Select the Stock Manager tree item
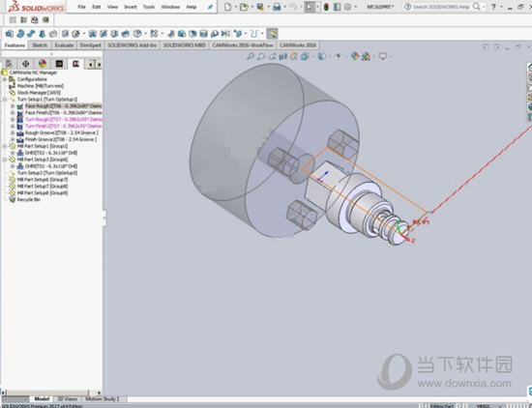532x408 pixels. [39, 93]
